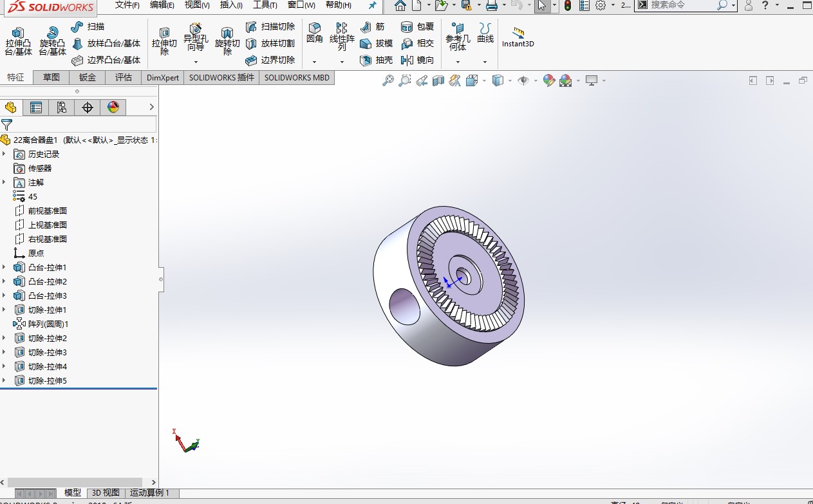
Task: Expand the 切除-拉伸5 feature node
Action: coord(4,380)
